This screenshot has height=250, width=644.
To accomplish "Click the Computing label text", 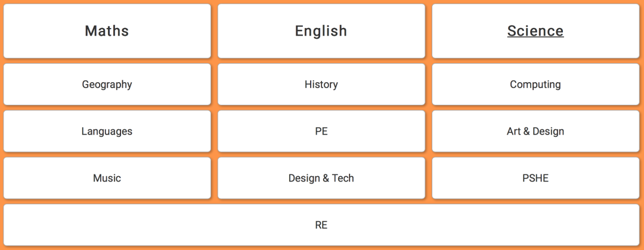I will [x=535, y=85].
